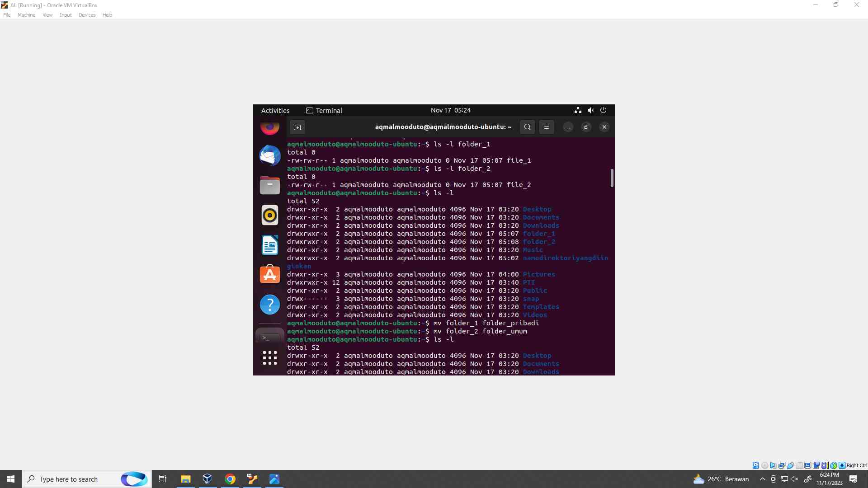The width and height of the screenshot is (868, 488).
Task: Open the Nov 17 05:24 clock menu
Action: pyautogui.click(x=451, y=110)
